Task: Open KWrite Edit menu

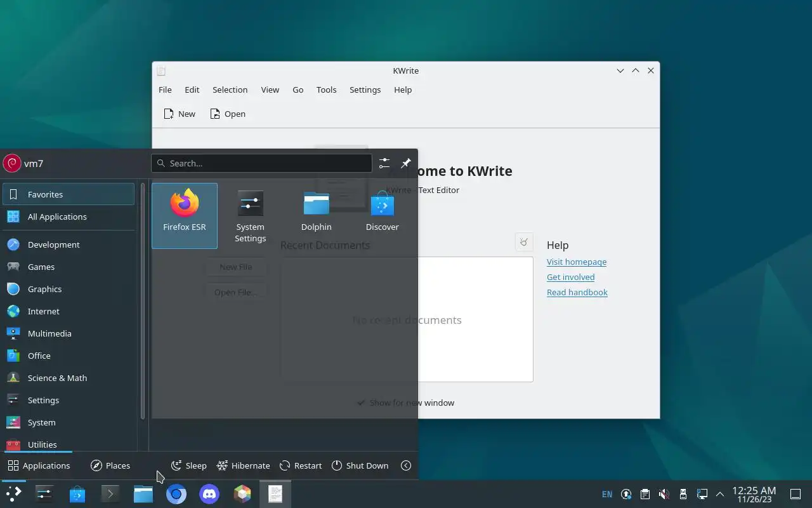Action: click(192, 90)
